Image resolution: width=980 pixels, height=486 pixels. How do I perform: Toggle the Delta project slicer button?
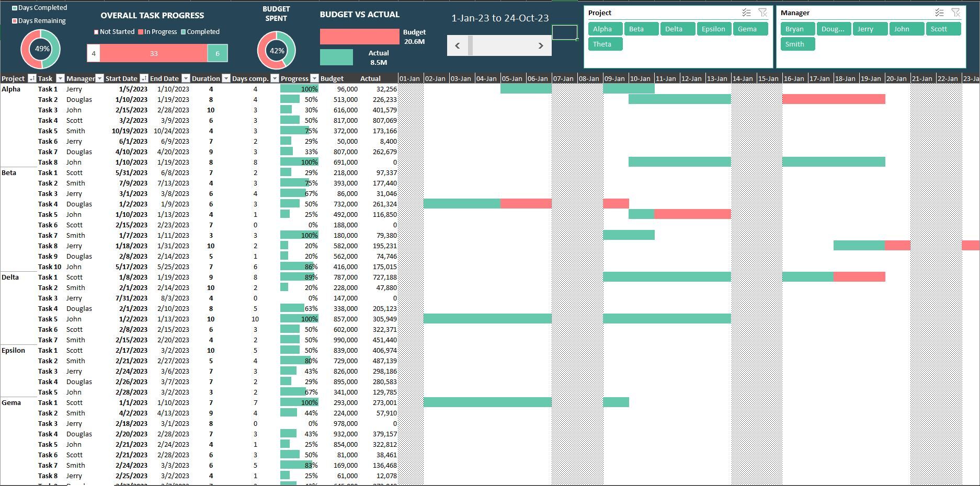pos(678,29)
